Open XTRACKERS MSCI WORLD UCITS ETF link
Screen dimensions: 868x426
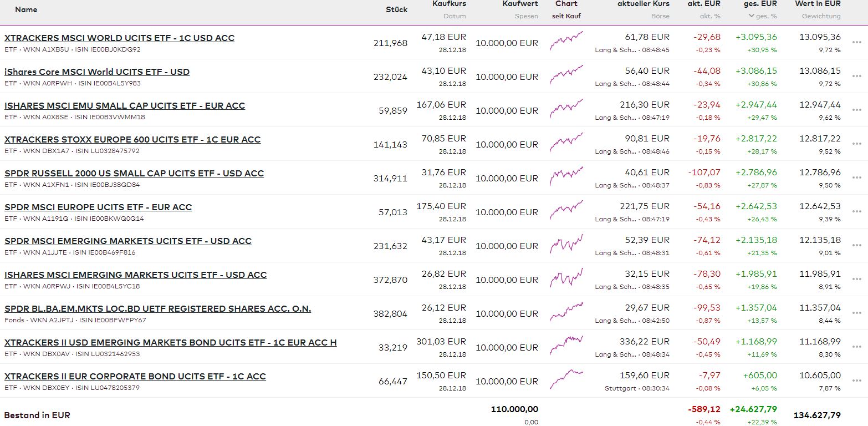coord(119,38)
